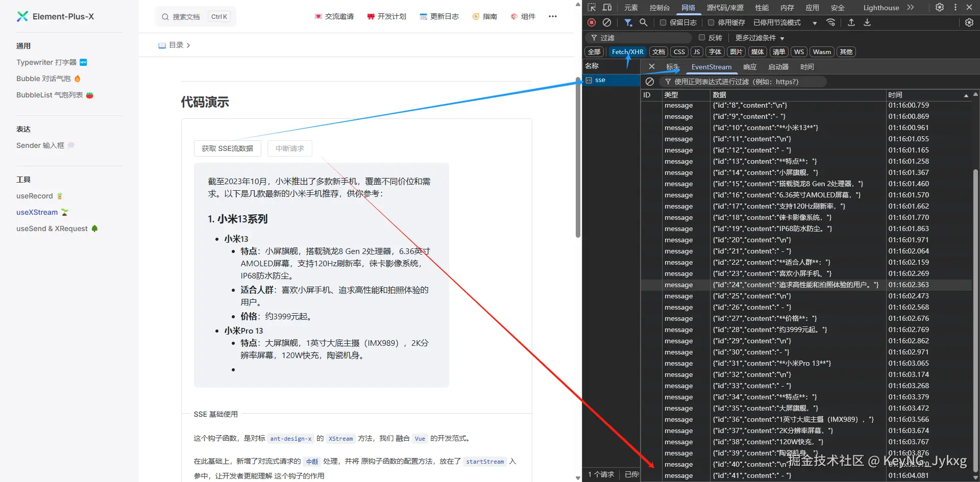Open the 源代码/来源 tab
This screenshot has height=482, width=980.
point(725,8)
